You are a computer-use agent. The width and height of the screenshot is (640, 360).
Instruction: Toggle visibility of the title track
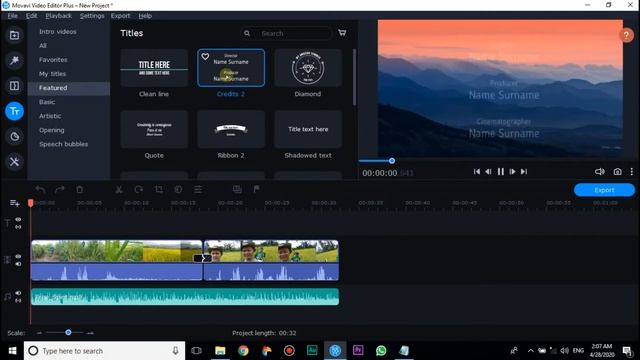coord(18,220)
